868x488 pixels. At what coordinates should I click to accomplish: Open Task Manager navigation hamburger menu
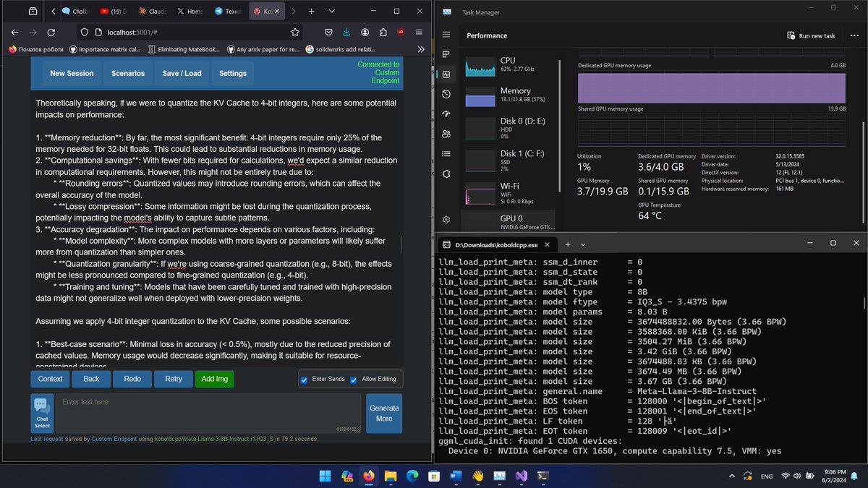(x=447, y=35)
